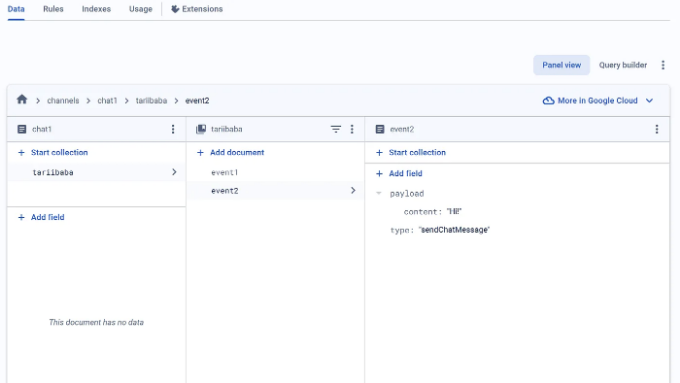Viewport: 680px width, 383px height.
Task: Click event2 panel header title
Action: tap(402, 129)
